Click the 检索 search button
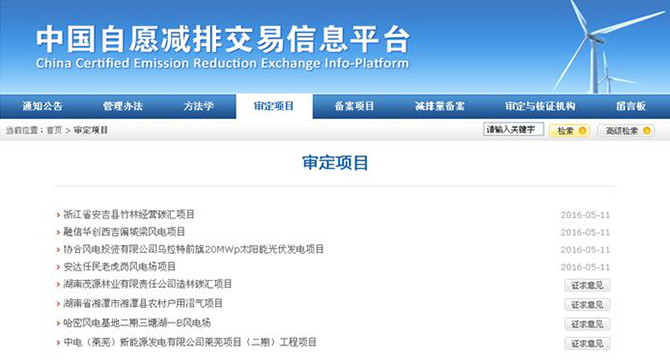Screen dimensions: 670x361 [570, 131]
